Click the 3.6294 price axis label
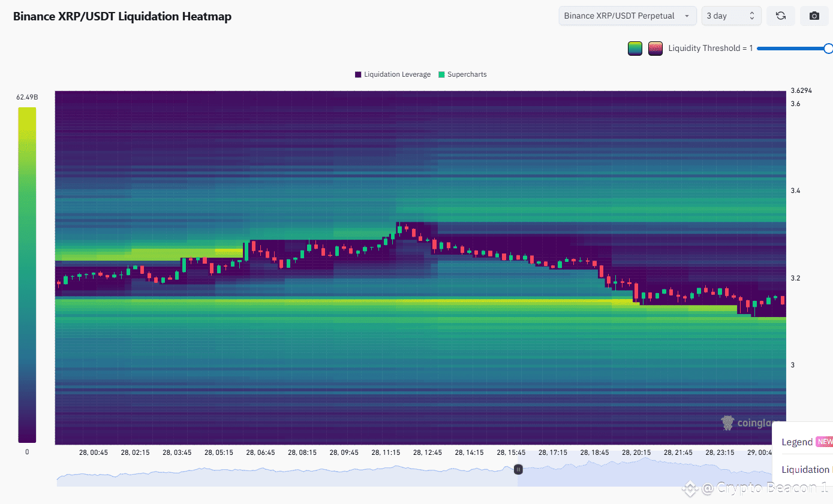 tap(801, 91)
